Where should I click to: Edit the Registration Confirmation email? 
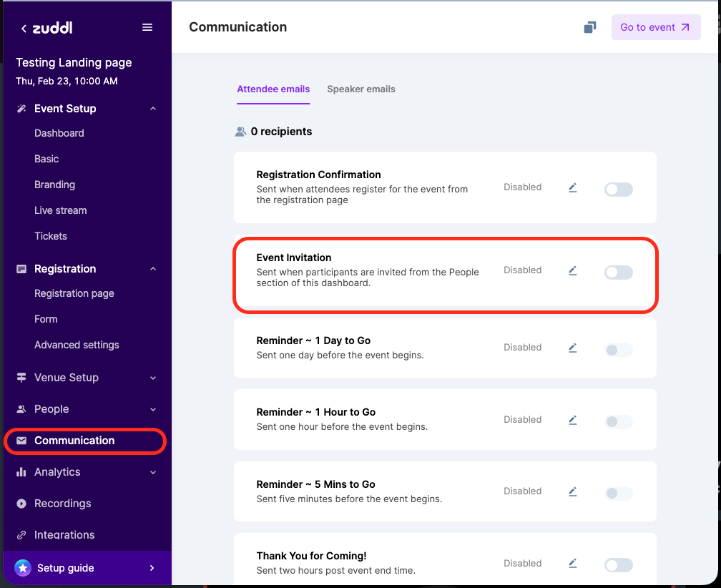pyautogui.click(x=572, y=187)
